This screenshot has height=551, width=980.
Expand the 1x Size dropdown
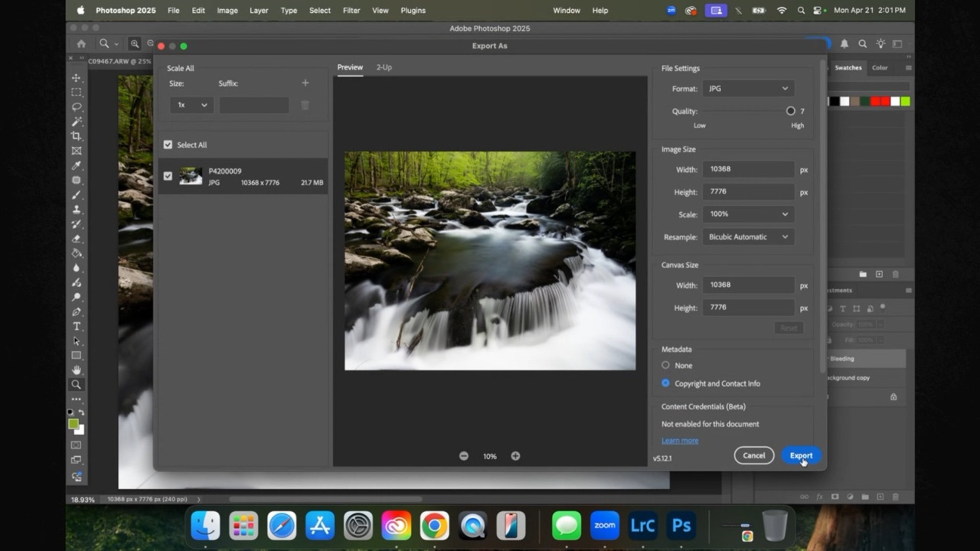(191, 105)
